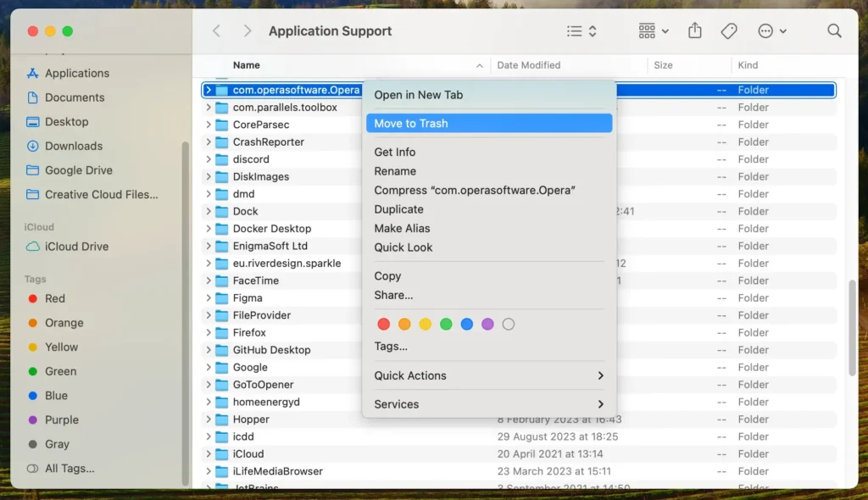Expand the Firefox folder
Screen dimensions: 868x500
click(209, 332)
